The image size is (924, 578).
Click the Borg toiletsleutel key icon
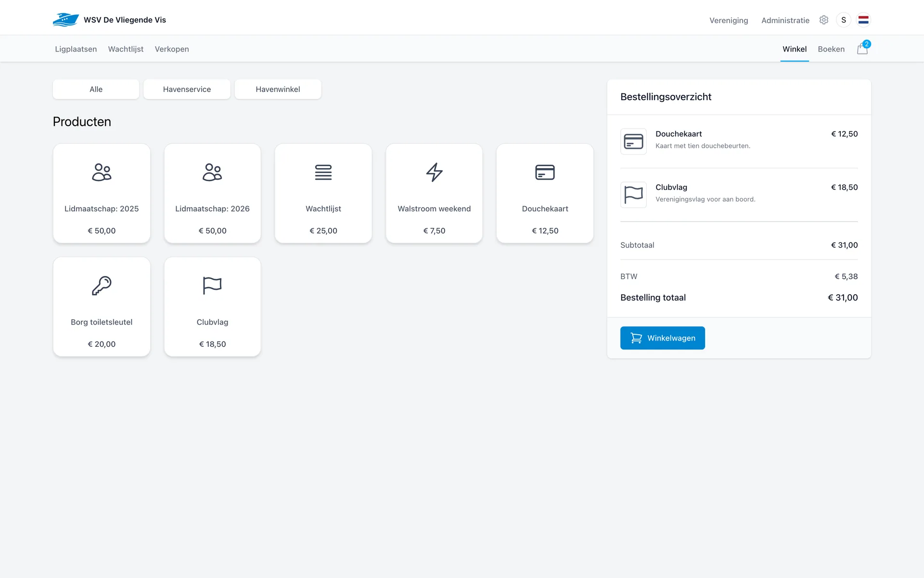click(x=102, y=286)
